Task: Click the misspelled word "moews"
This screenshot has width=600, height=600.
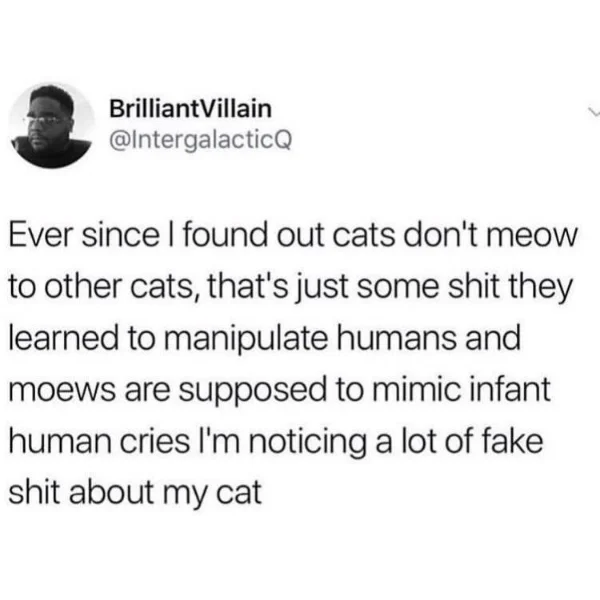Action: [x=61, y=392]
